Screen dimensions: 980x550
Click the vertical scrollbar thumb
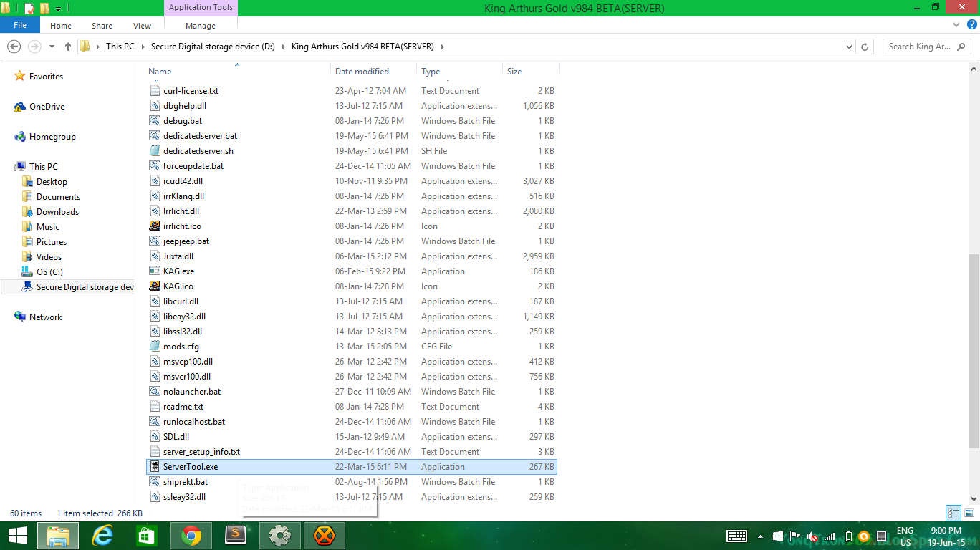(974, 351)
